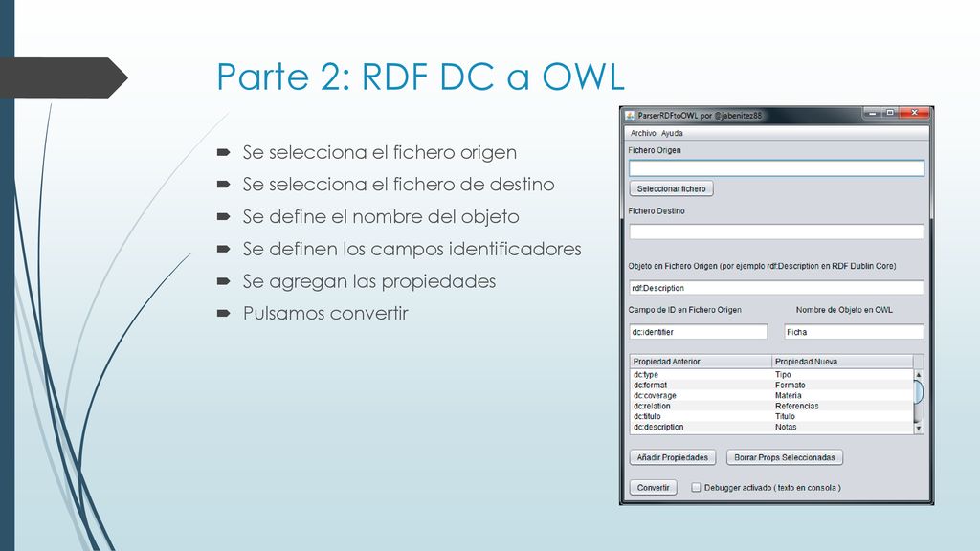Maximize the ParserRDFtoOWL window
The height and width of the screenshot is (551, 980).
tap(890, 113)
